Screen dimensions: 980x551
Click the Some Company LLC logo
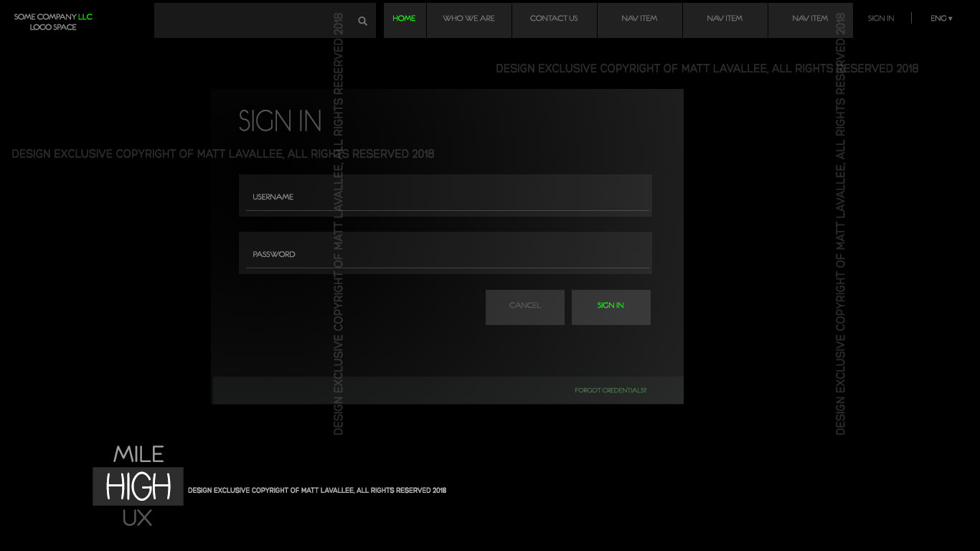(x=53, y=22)
